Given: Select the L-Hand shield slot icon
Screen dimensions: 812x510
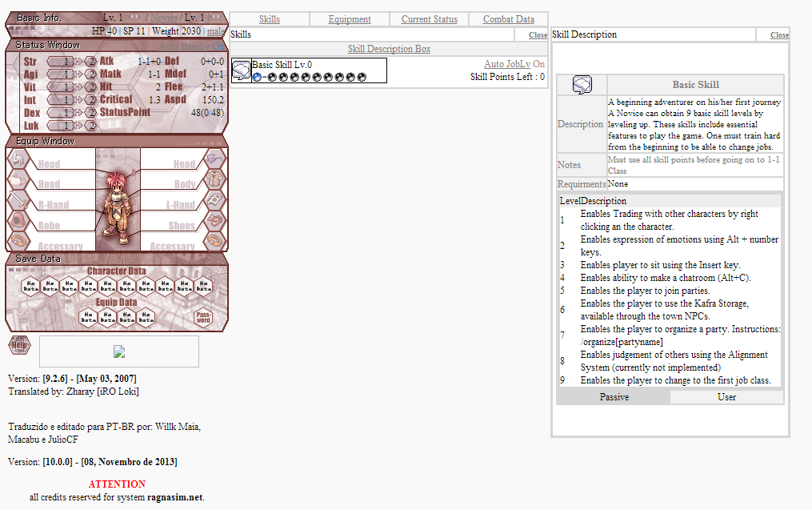Looking at the screenshot, I should (214, 199).
